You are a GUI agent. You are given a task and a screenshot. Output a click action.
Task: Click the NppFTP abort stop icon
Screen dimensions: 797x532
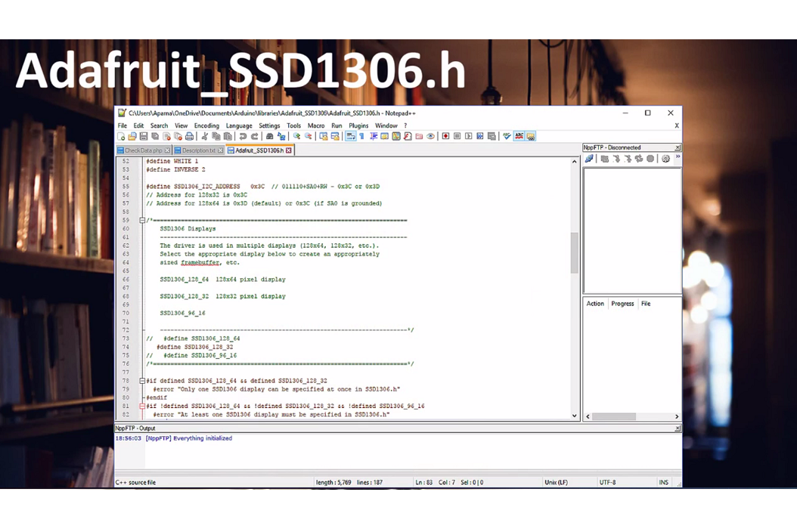tap(650, 159)
